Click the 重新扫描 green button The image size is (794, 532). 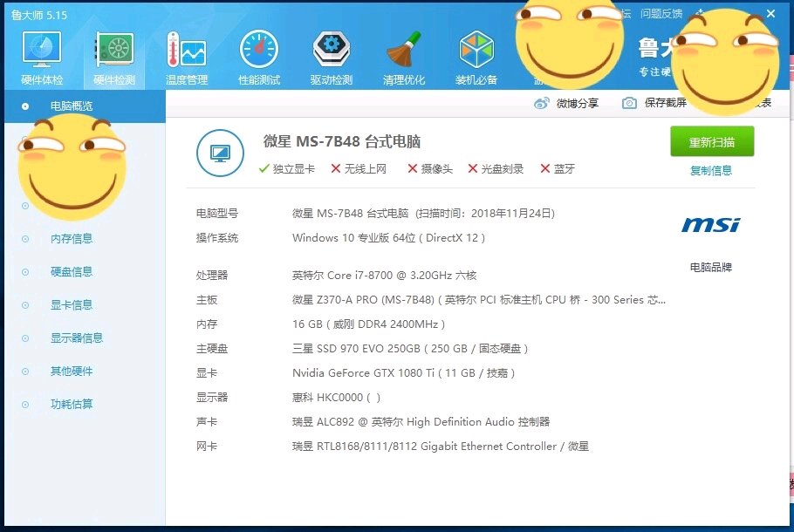[712, 142]
